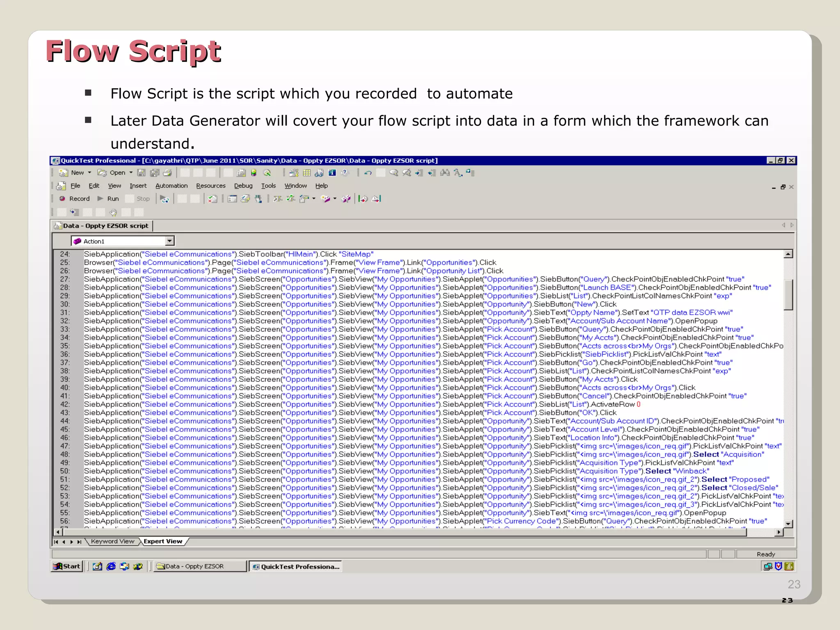The height and width of the screenshot is (630, 840).
Task: Click the green database cylinder icon
Action: coord(253,173)
